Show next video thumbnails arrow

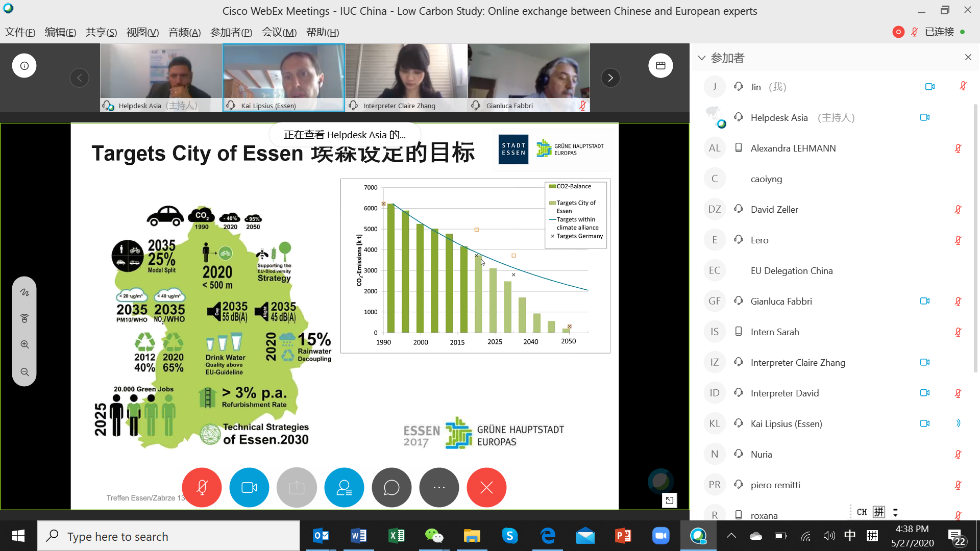tap(610, 78)
